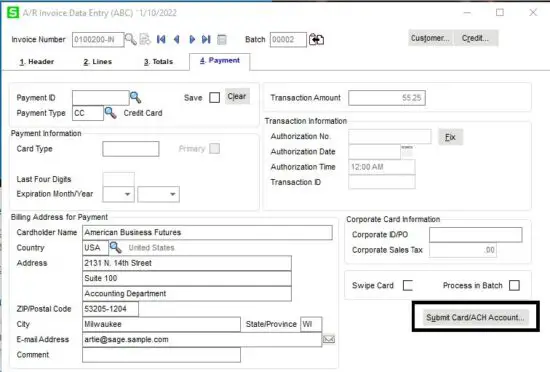Viewport: 550px width, 372px height.
Task: Click the Authorization No. field
Action: tap(390, 136)
